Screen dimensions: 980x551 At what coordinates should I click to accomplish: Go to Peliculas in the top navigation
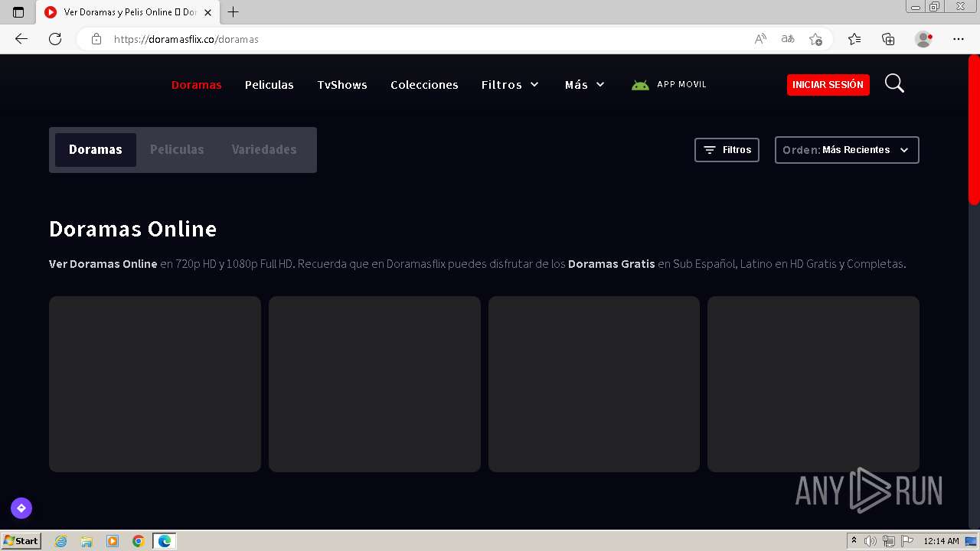point(269,85)
